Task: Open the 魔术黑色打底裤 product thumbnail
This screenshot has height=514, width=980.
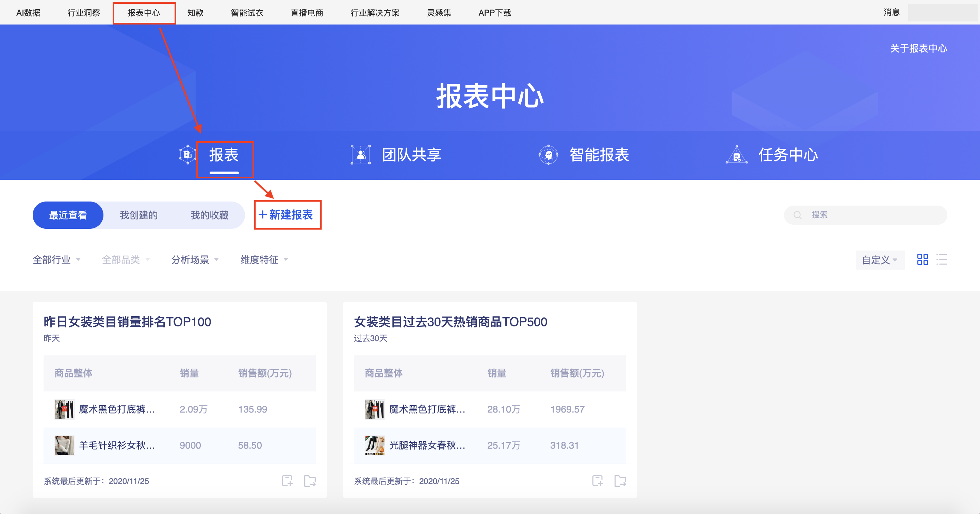Action: 65,409
